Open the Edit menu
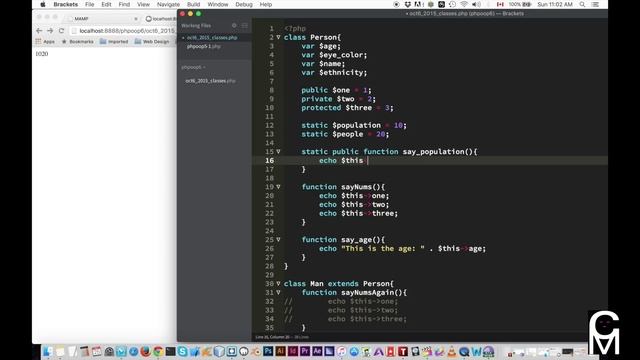 (106, 4)
